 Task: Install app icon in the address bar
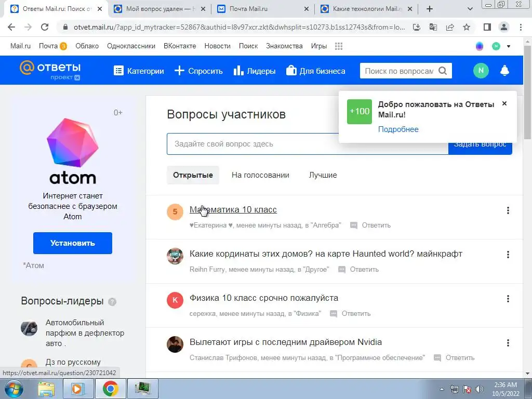(x=417, y=27)
